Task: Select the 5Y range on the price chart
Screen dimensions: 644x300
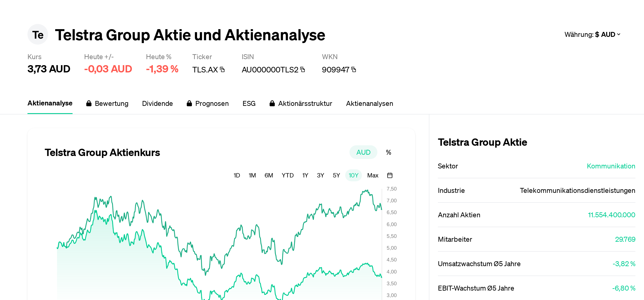Action: (336, 175)
